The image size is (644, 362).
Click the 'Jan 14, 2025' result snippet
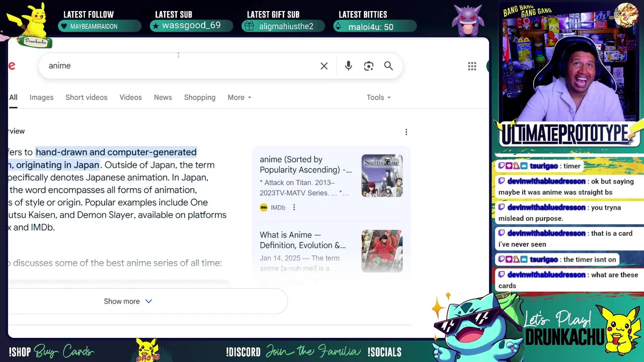[299, 263]
